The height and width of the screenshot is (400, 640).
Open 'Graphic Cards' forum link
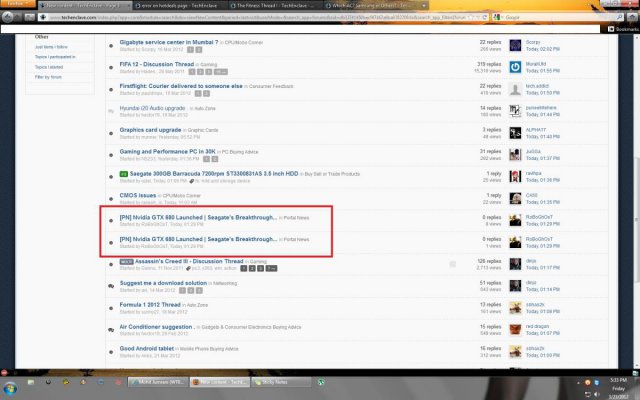point(203,130)
